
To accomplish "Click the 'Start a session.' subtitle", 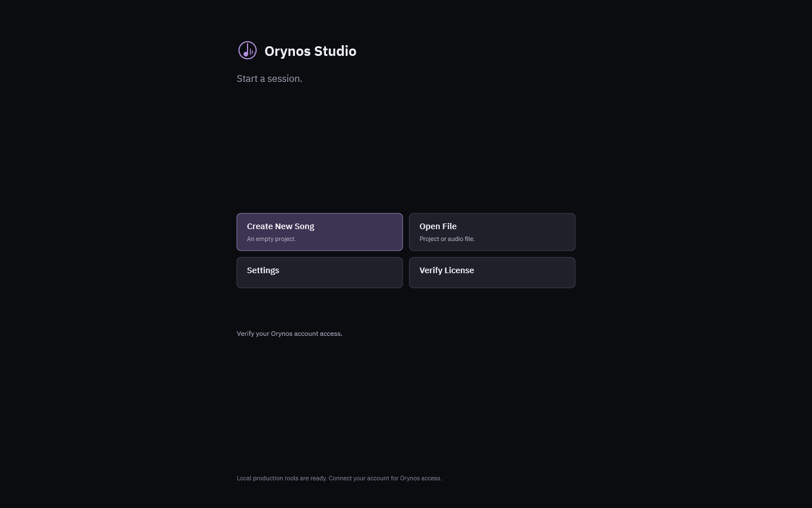I will pos(270,78).
